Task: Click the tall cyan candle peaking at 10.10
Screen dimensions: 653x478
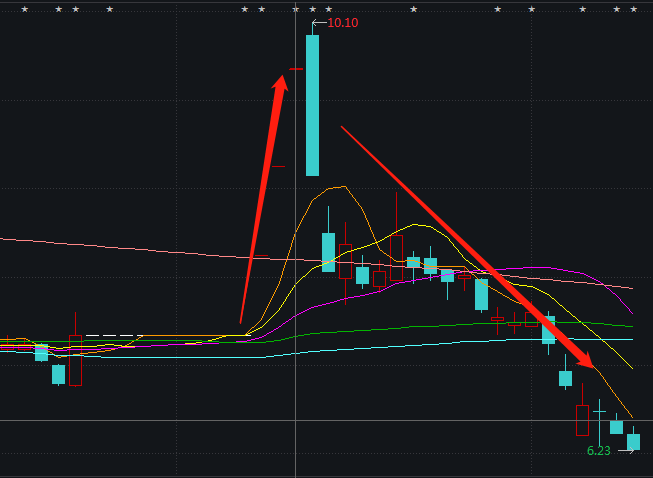Action: [x=312, y=105]
